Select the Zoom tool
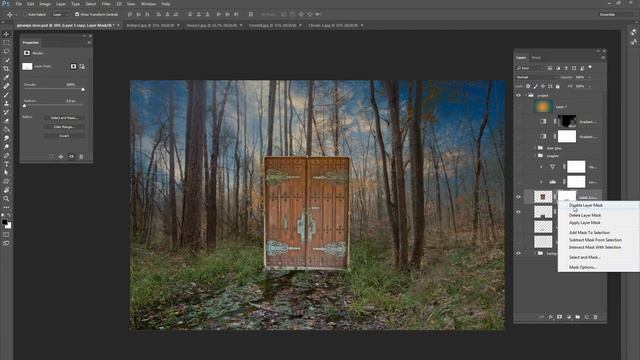 coord(6,199)
